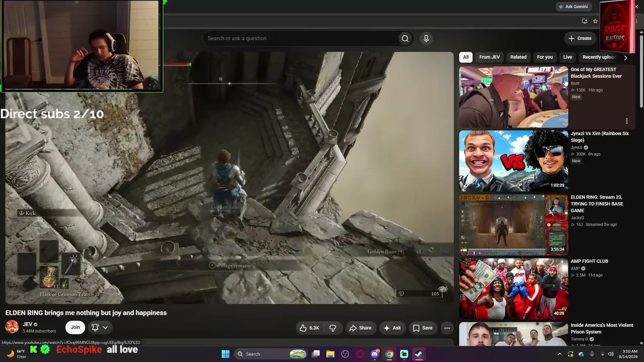Select the From JEV filter chip

490,57
